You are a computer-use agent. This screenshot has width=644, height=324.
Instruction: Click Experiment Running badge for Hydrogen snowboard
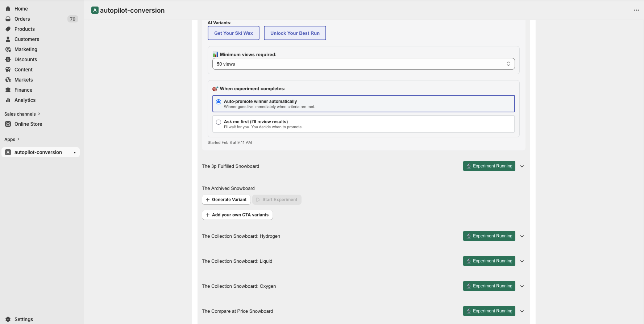point(489,236)
